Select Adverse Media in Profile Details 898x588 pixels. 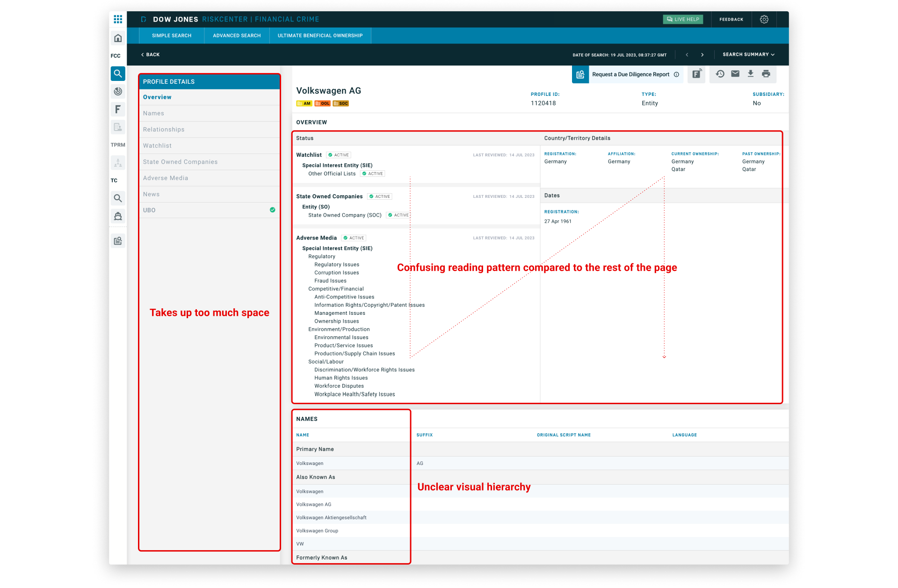[210, 178]
